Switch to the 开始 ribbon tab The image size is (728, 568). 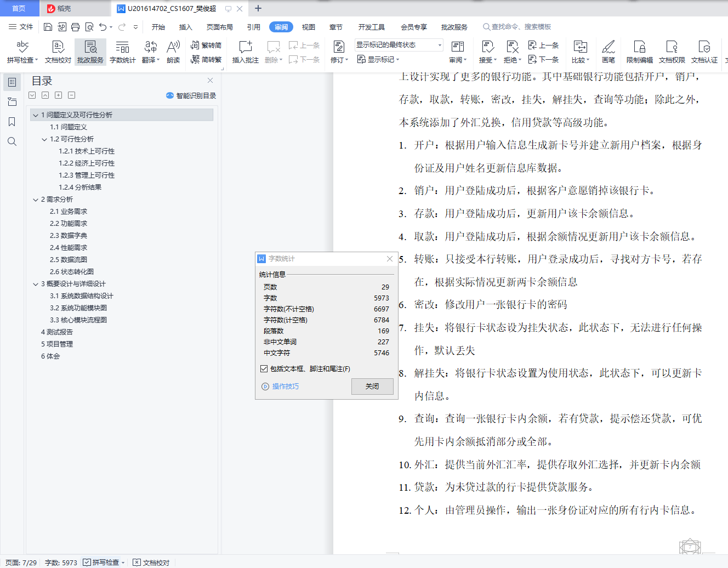click(158, 27)
